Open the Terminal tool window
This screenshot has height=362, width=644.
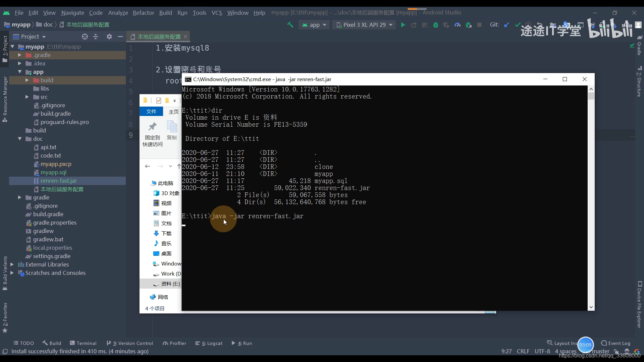coord(83,343)
